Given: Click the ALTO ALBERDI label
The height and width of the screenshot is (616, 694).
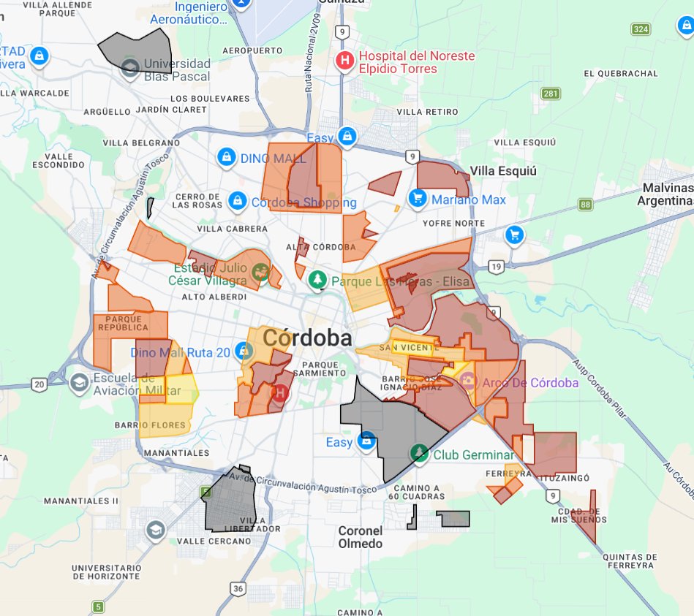Looking at the screenshot, I should coord(214,297).
